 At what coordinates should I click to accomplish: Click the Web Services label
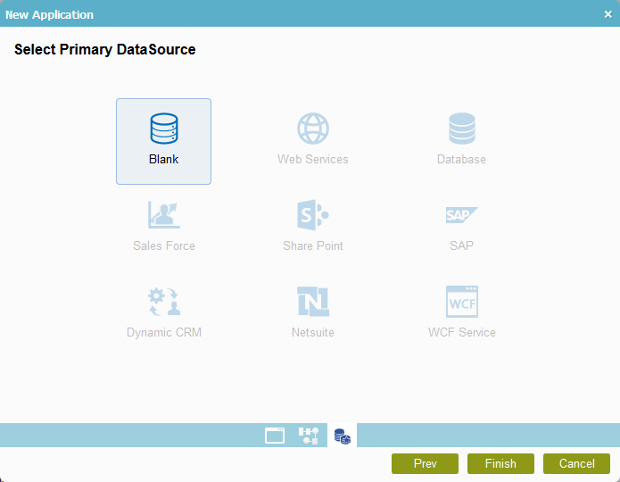coord(313,159)
